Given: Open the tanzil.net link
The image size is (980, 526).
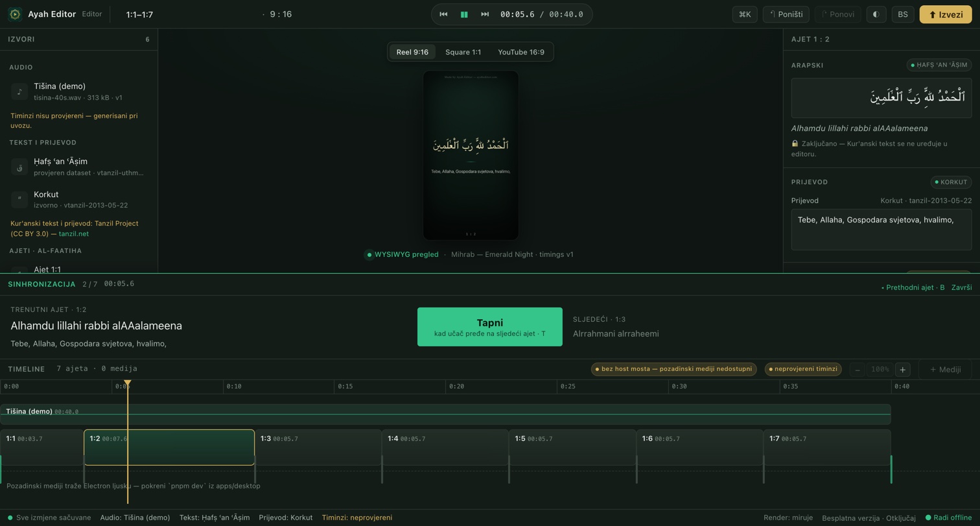Looking at the screenshot, I should 73,233.
